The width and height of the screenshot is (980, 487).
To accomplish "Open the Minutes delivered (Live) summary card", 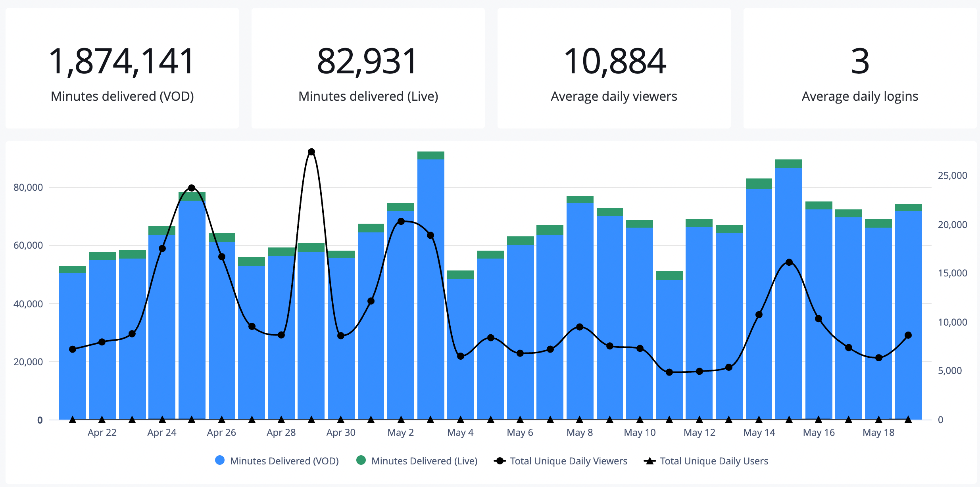I will click(368, 68).
